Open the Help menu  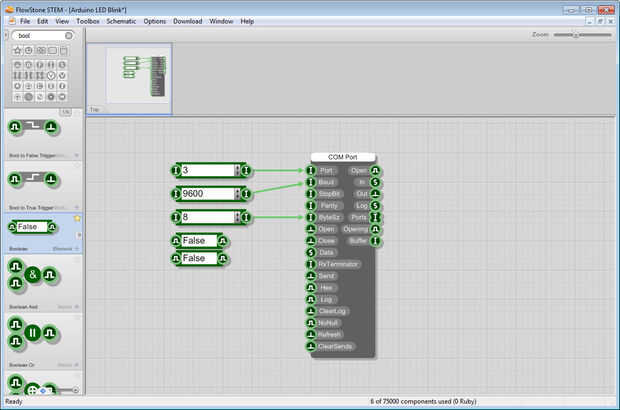[x=247, y=21]
